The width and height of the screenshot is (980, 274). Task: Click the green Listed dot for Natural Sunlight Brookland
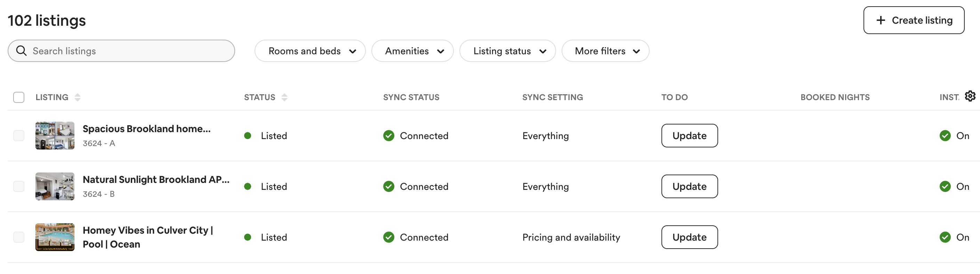coord(248,186)
